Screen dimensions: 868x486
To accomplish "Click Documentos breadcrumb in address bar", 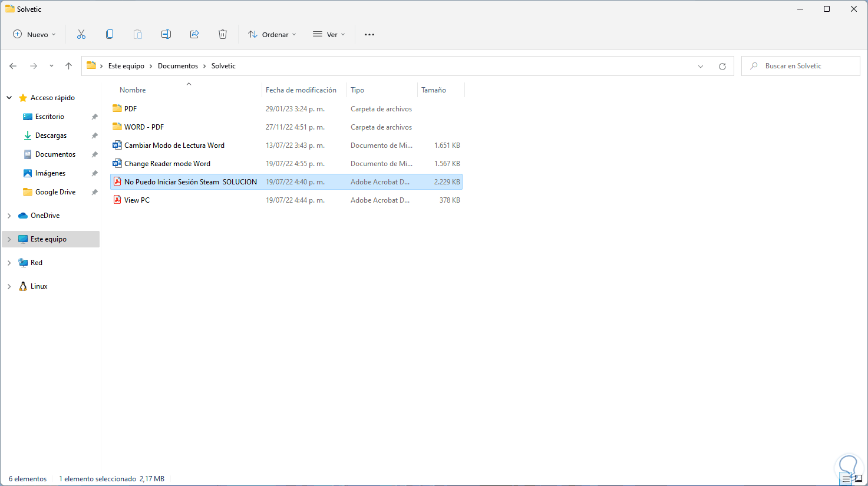I will (x=178, y=66).
